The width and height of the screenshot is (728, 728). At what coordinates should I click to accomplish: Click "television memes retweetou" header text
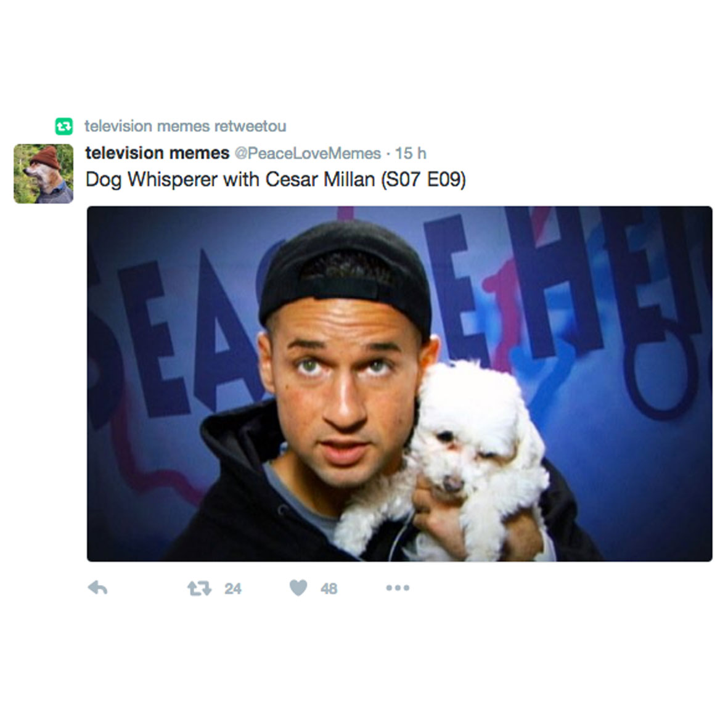pos(186,126)
